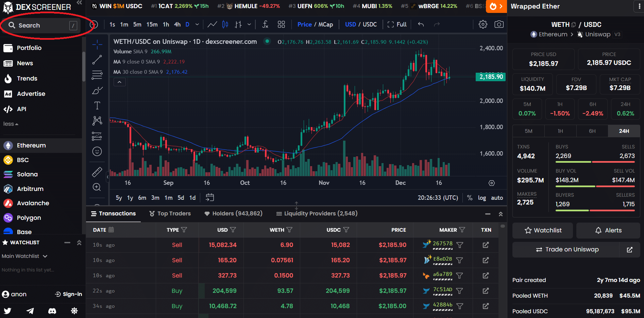Screen dimensions: 644x318
Task: Open the indicators fx menu
Action: tap(265, 24)
